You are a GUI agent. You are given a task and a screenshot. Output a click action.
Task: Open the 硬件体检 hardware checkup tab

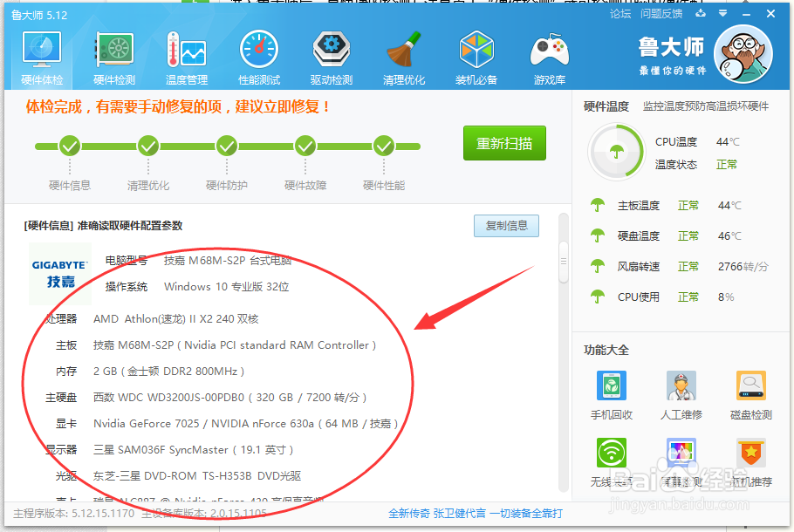pyautogui.click(x=42, y=58)
